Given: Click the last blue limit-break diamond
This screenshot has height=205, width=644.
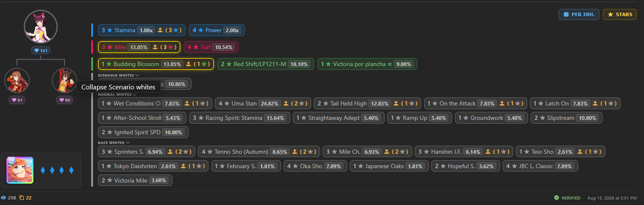Looking at the screenshot, I should (71, 170).
